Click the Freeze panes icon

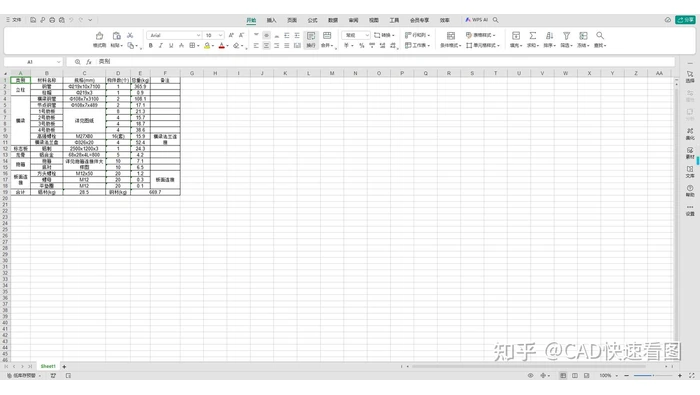(x=583, y=36)
